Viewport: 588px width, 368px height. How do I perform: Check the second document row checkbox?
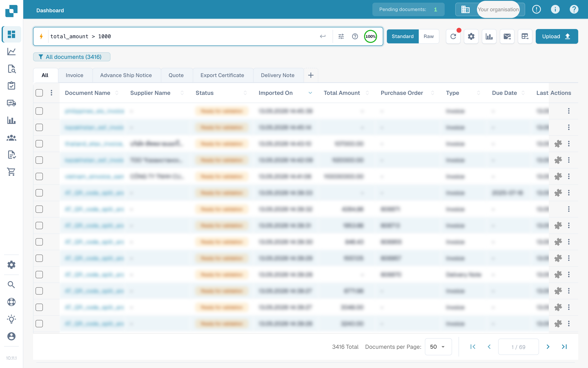pyautogui.click(x=39, y=127)
